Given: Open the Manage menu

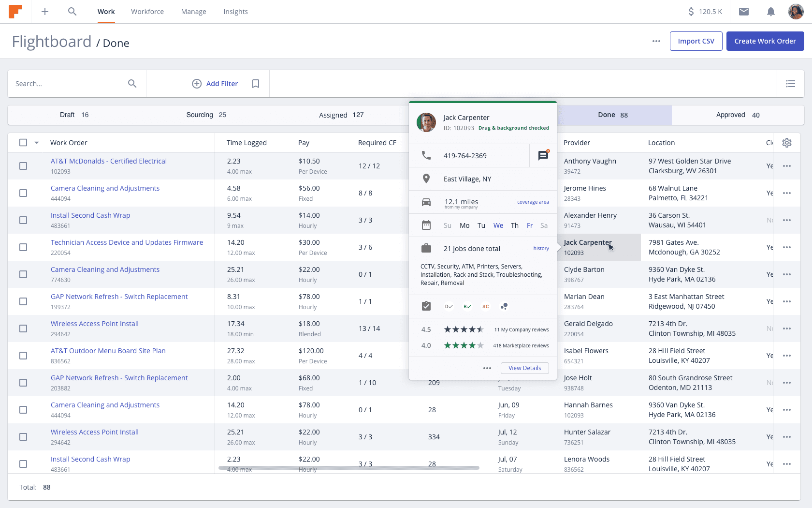Looking at the screenshot, I should click(194, 12).
